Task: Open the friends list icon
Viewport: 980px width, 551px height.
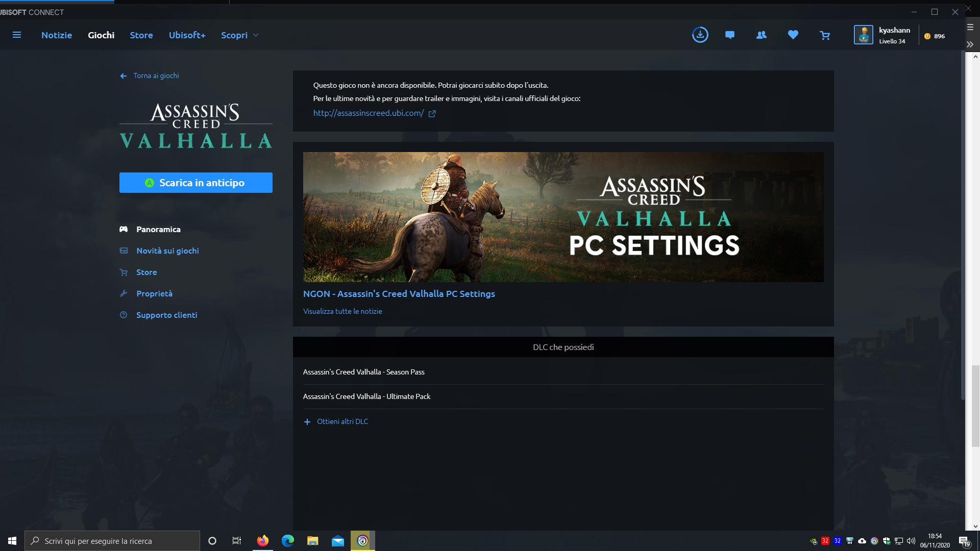Action: tap(761, 35)
